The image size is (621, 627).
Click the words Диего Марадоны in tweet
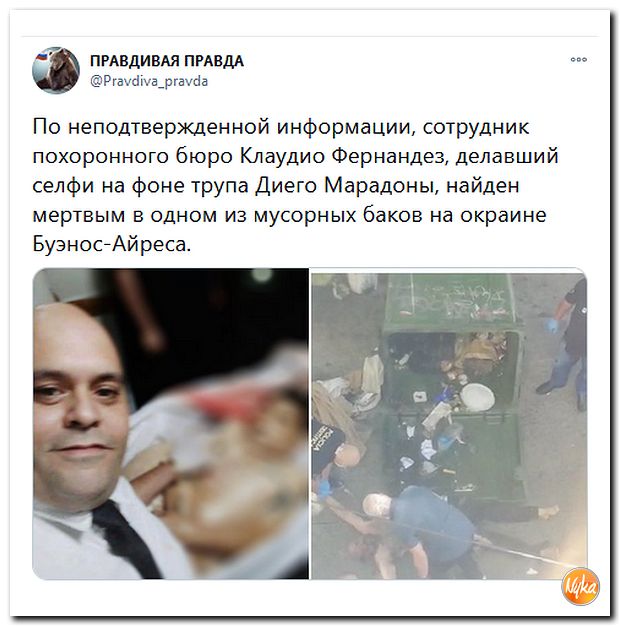[347, 186]
